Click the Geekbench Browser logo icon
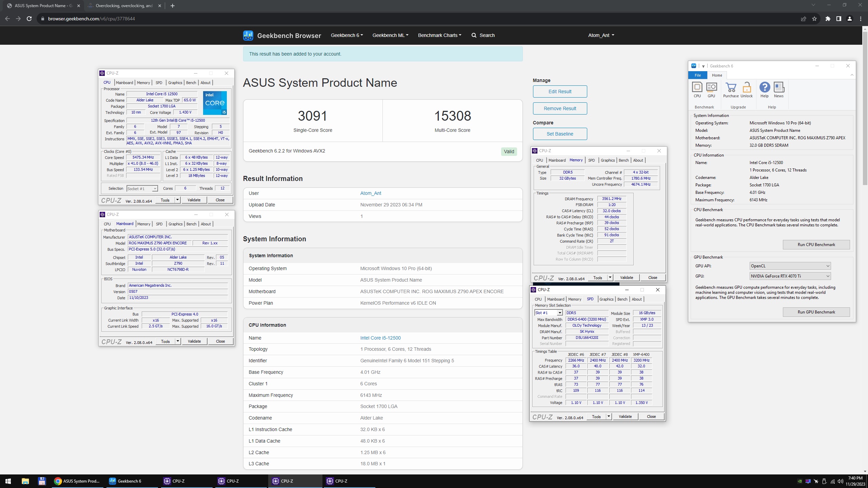The height and width of the screenshot is (488, 868). [x=248, y=35]
